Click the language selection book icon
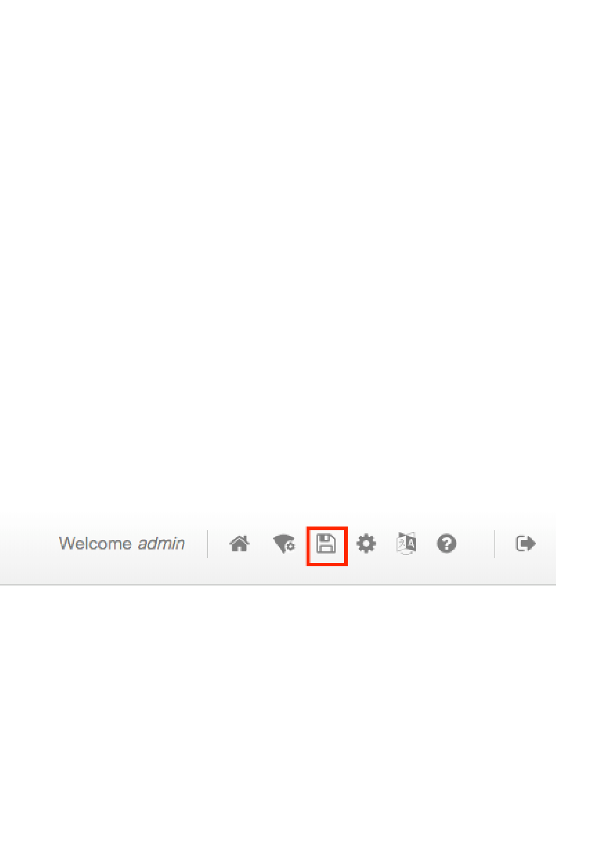The width and height of the screenshot is (590, 868). (406, 543)
